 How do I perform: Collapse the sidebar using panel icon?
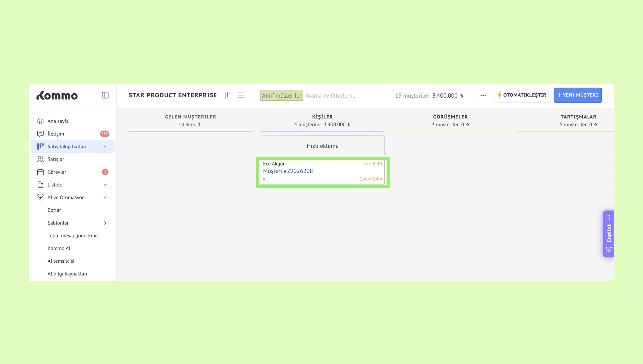[105, 95]
